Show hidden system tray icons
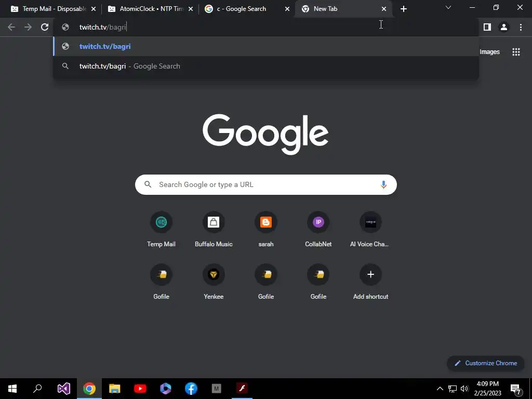The image size is (532, 399). 440,389
